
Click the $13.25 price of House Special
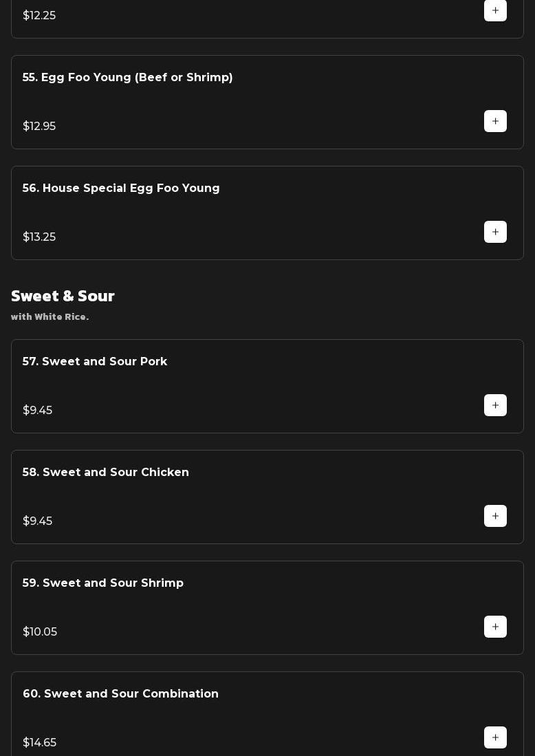pos(39,237)
